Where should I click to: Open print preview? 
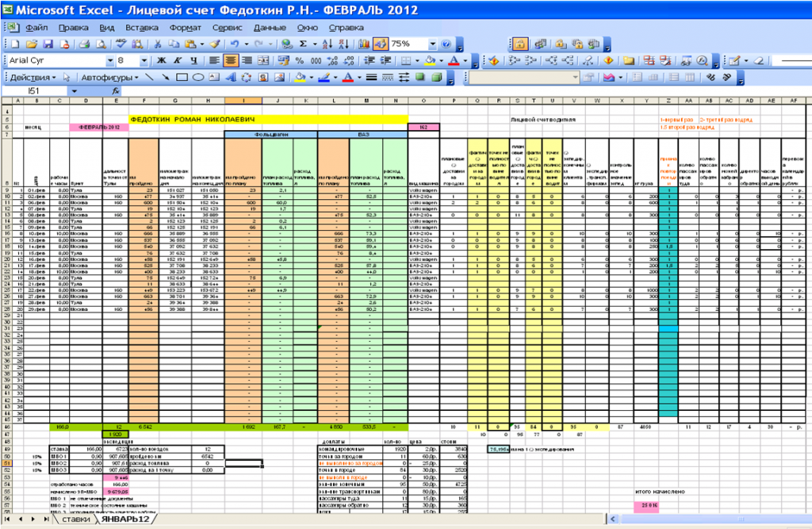point(101,44)
